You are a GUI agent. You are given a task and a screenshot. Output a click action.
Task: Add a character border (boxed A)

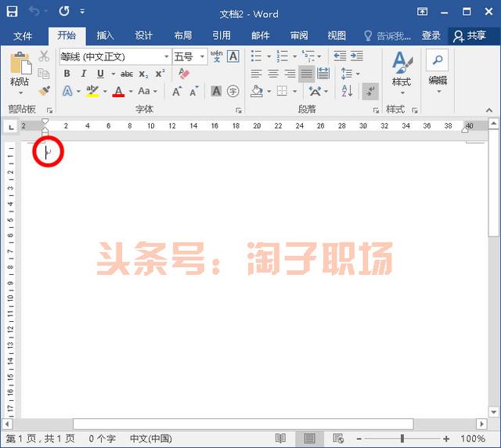(x=233, y=56)
